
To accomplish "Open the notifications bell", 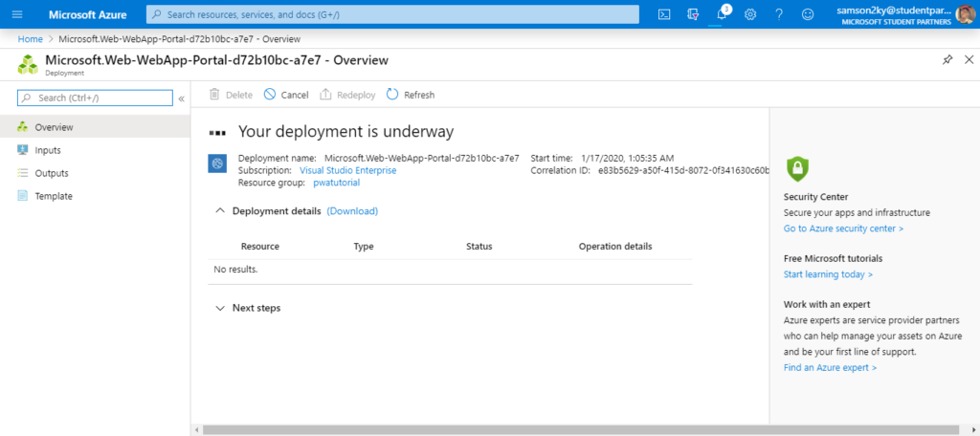I will (722, 14).
